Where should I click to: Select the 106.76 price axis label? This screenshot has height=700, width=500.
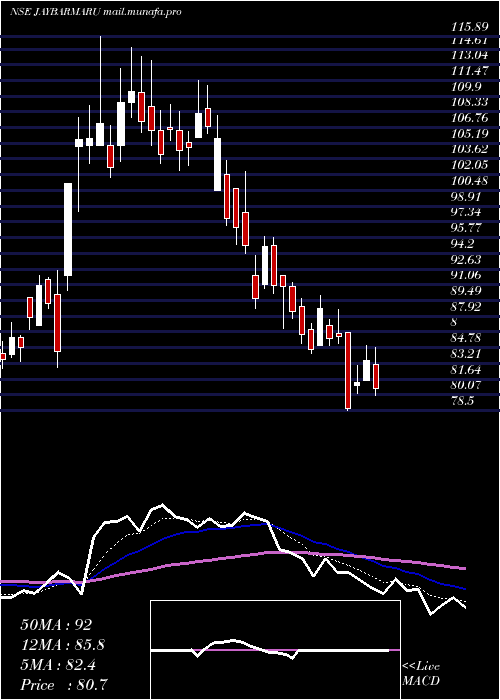tap(468, 117)
